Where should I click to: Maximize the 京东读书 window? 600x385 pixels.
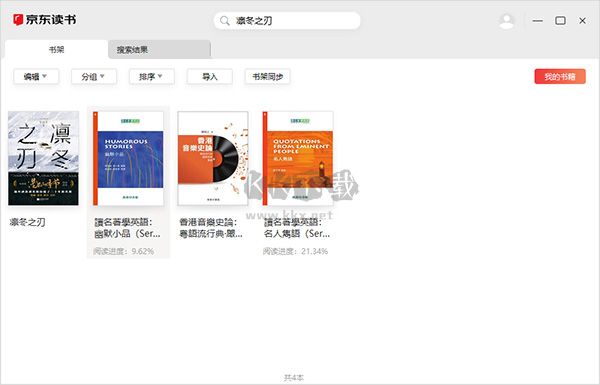click(560, 21)
